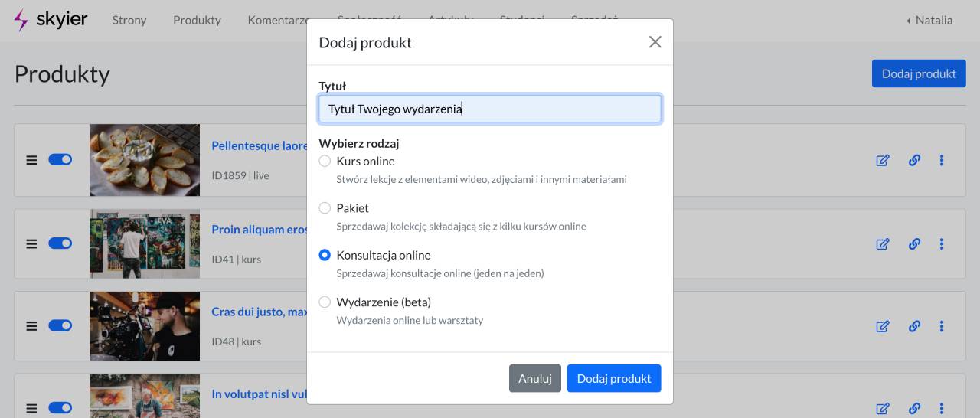Toggle off the product ID1859 switch
This screenshot has width=980, height=418.
(x=60, y=160)
